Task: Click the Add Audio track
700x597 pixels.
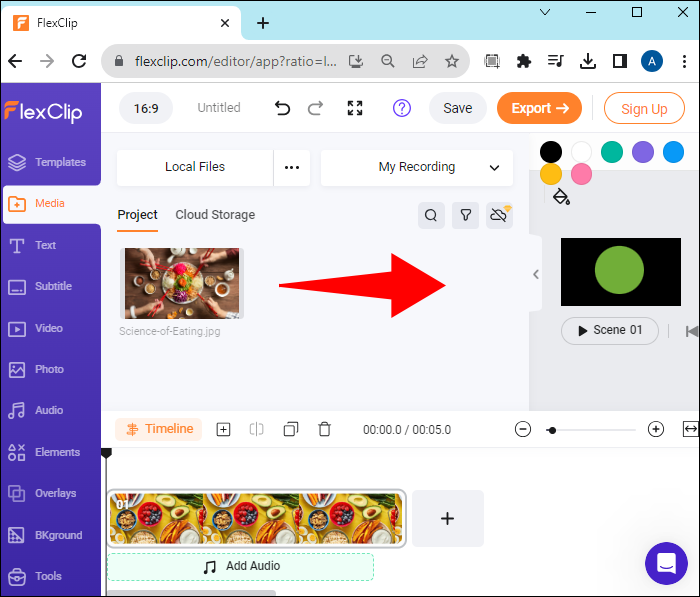Action: point(240,567)
